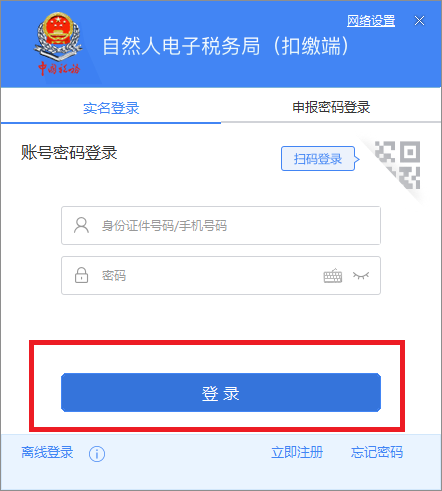This screenshot has height=491, width=442.
Task: Click the user avatar icon in ID field
Action: [81, 225]
